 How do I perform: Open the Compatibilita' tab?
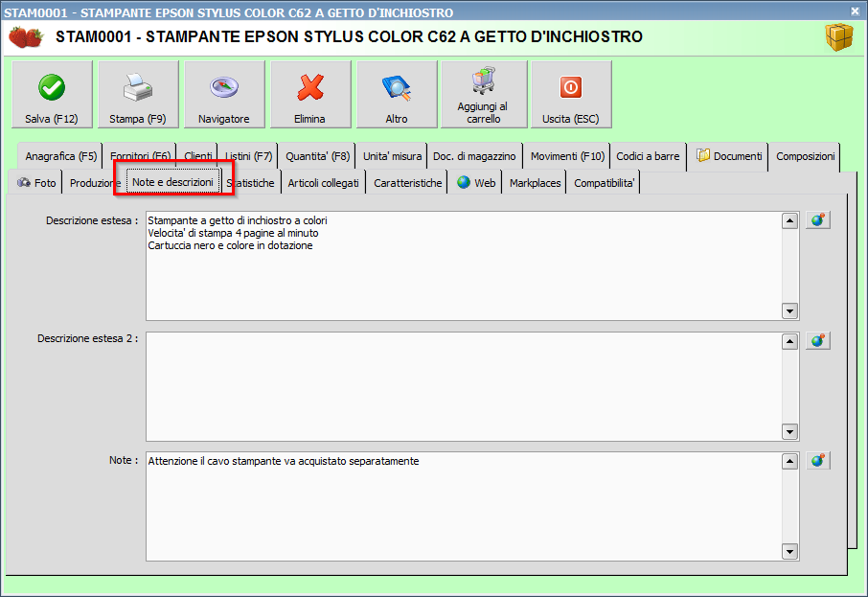pyautogui.click(x=604, y=183)
